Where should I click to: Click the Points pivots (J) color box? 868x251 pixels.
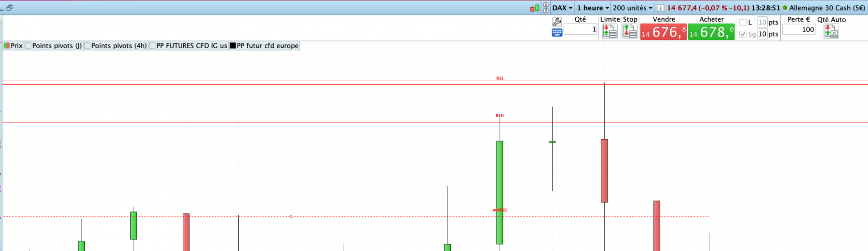28,46
